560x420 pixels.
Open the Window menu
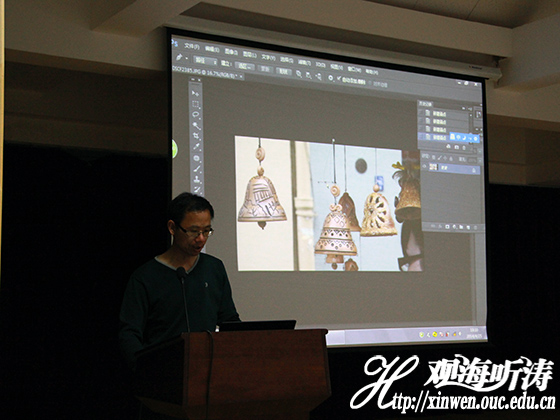[x=354, y=69]
